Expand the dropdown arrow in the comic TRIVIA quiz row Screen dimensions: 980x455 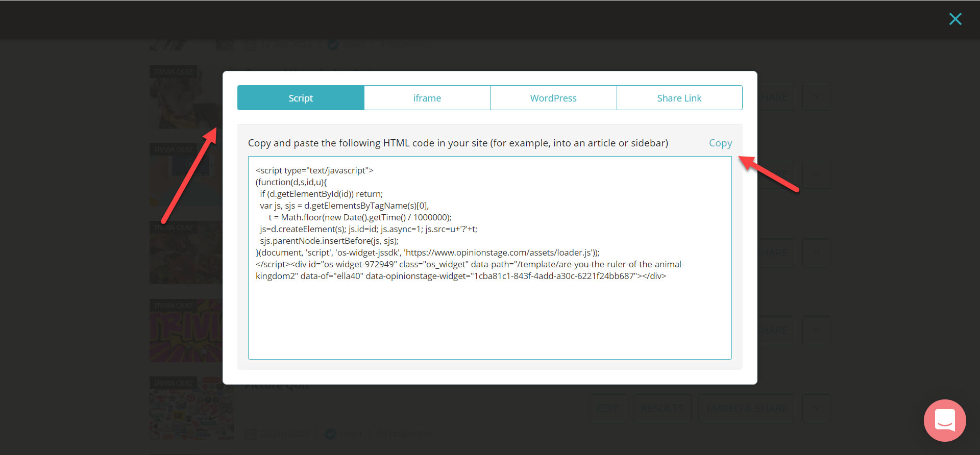[816, 331]
